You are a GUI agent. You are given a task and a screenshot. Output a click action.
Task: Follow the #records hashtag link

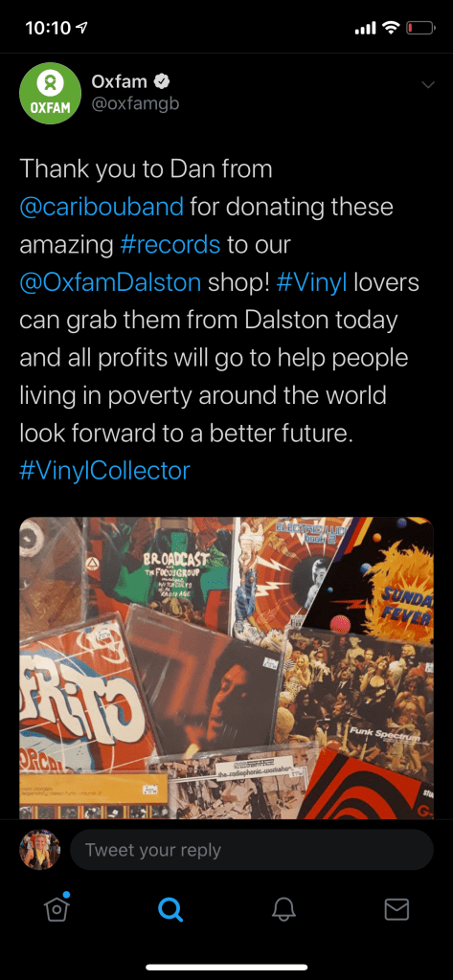[169, 244]
